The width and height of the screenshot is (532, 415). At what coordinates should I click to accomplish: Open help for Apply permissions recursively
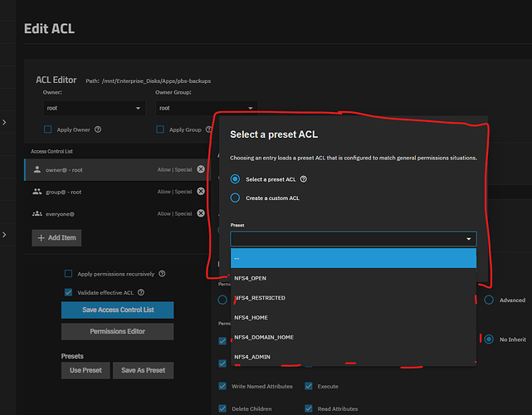(161, 274)
